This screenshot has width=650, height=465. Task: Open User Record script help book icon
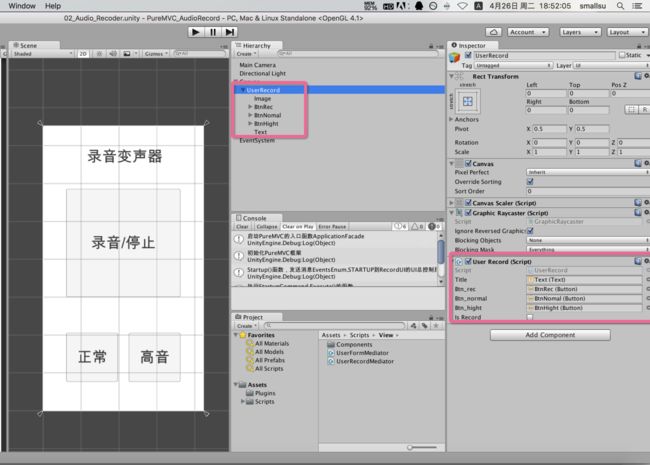[638, 261]
